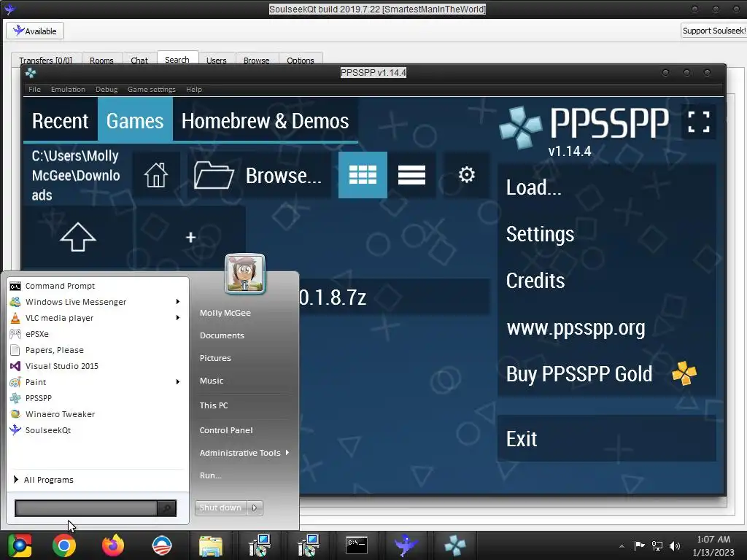Click the Available status button in SoulseekQt
Viewport: 747px width, 560px height.
(35, 31)
